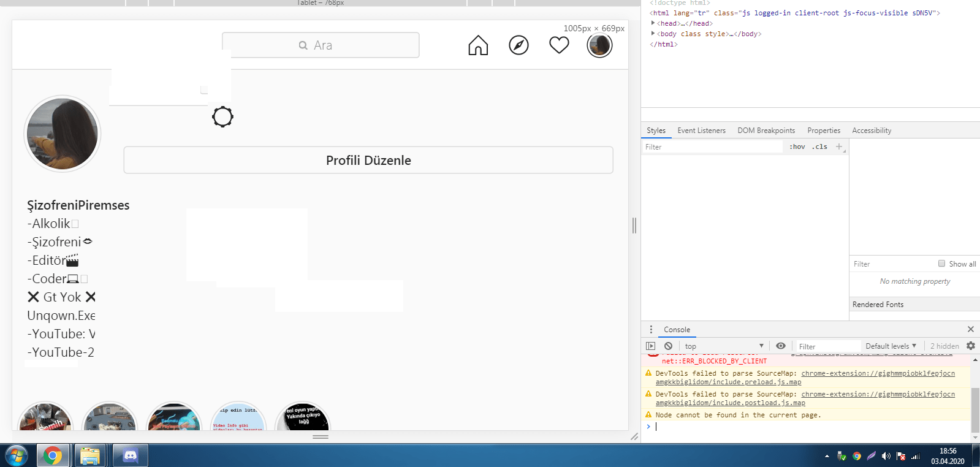980x467 pixels.
Task: Switch to the Styles tab
Action: click(656, 131)
